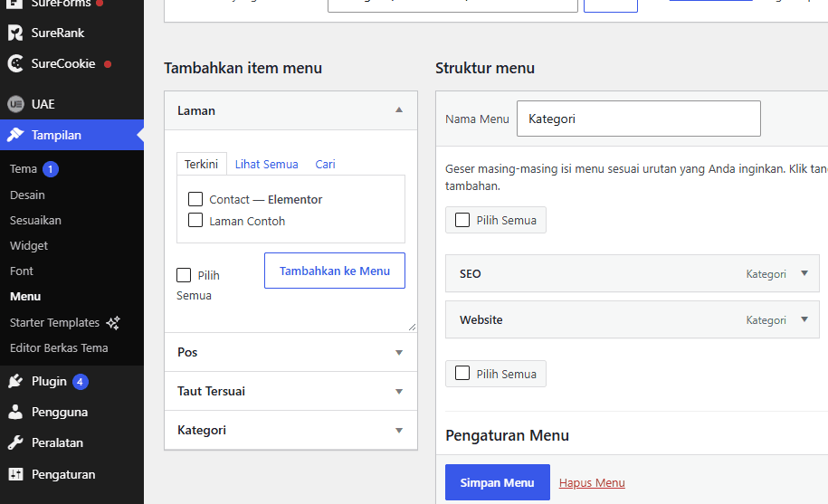This screenshot has height=504, width=828.
Task: Open the Font submenu item
Action: click(21, 271)
